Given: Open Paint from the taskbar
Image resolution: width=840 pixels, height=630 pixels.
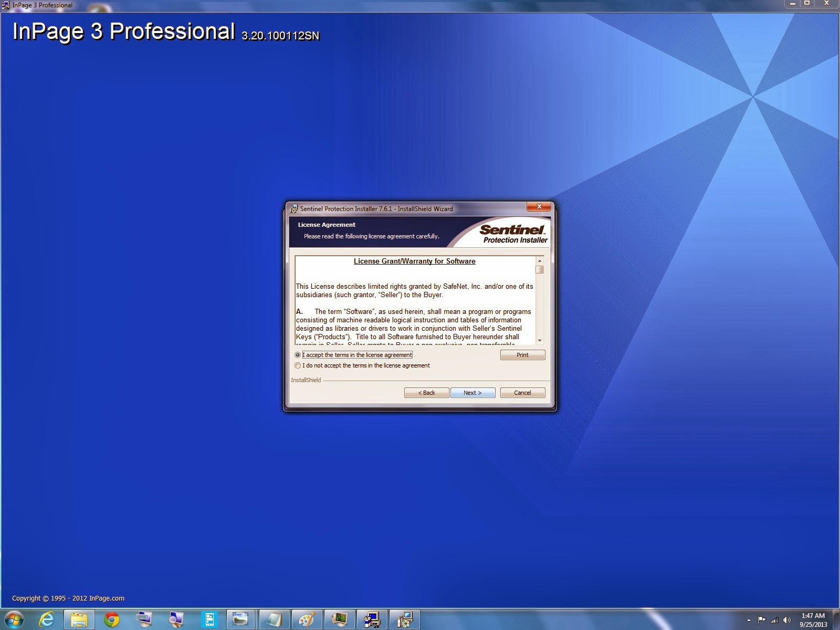Looking at the screenshot, I should [x=307, y=619].
